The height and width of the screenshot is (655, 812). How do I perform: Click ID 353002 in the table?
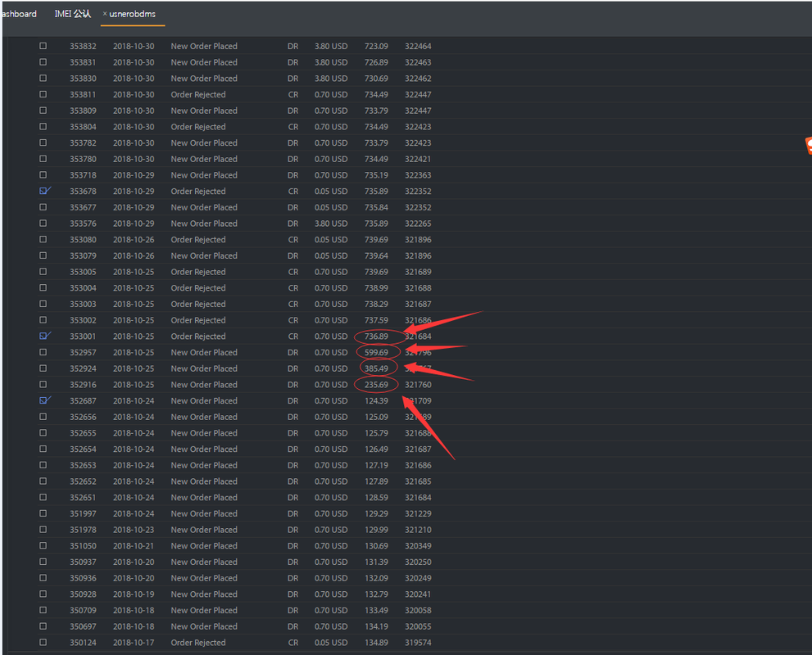coord(83,320)
